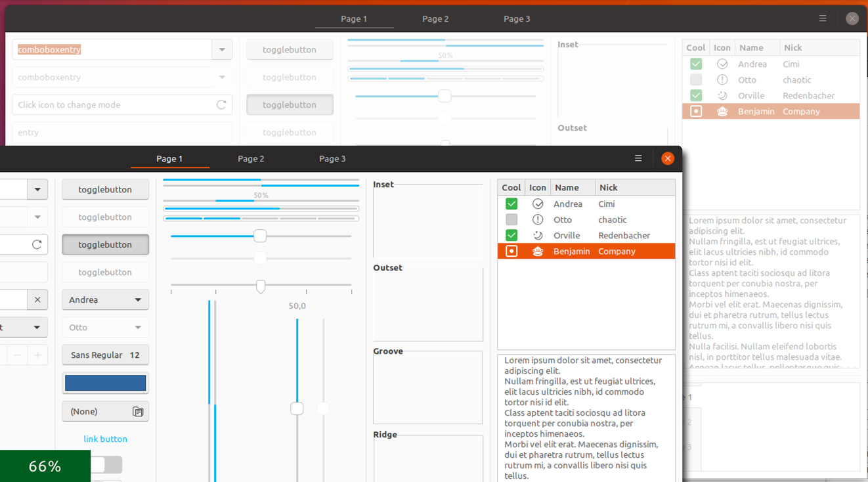Select Page 2 tab in background window
This screenshot has width=868, height=482.
coord(435,18)
